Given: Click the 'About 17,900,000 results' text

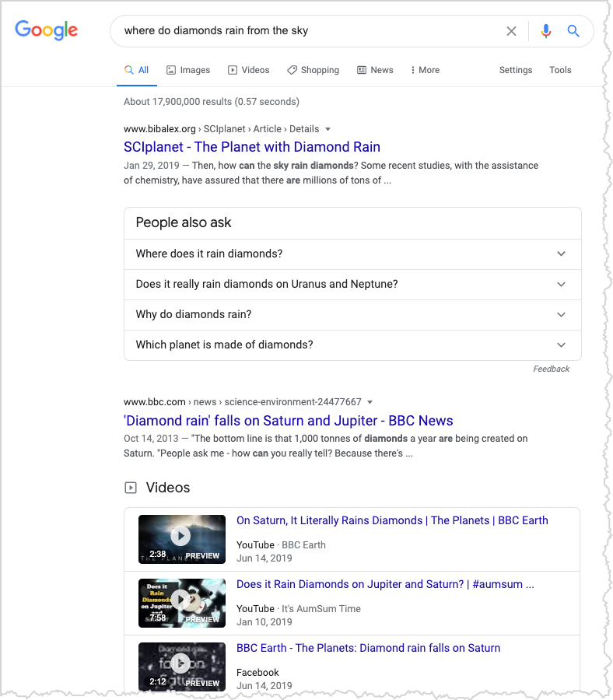Looking at the screenshot, I should click(211, 102).
